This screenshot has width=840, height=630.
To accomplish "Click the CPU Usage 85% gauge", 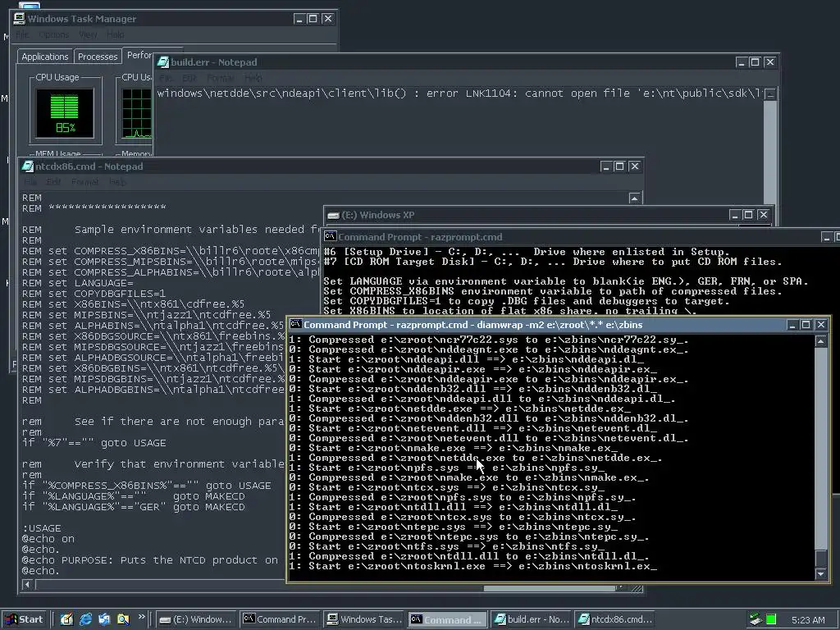I will (65, 113).
